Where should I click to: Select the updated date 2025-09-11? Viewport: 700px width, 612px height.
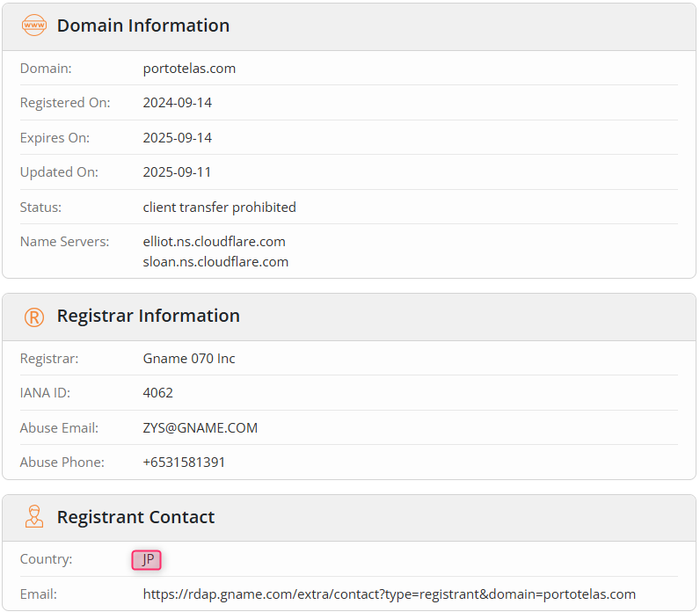click(x=177, y=171)
